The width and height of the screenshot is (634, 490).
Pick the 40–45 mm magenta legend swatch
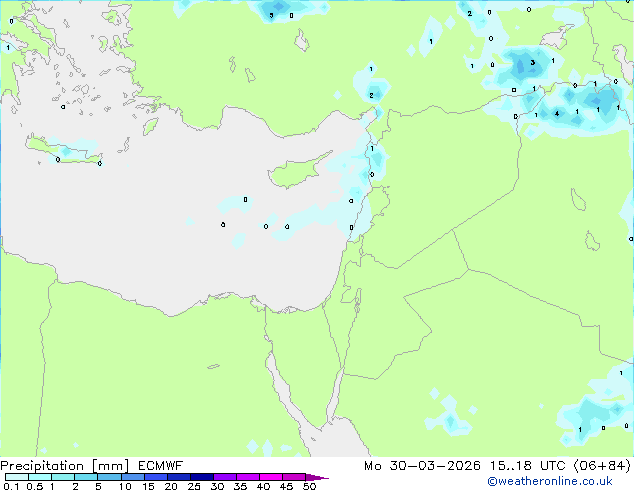[271, 477]
